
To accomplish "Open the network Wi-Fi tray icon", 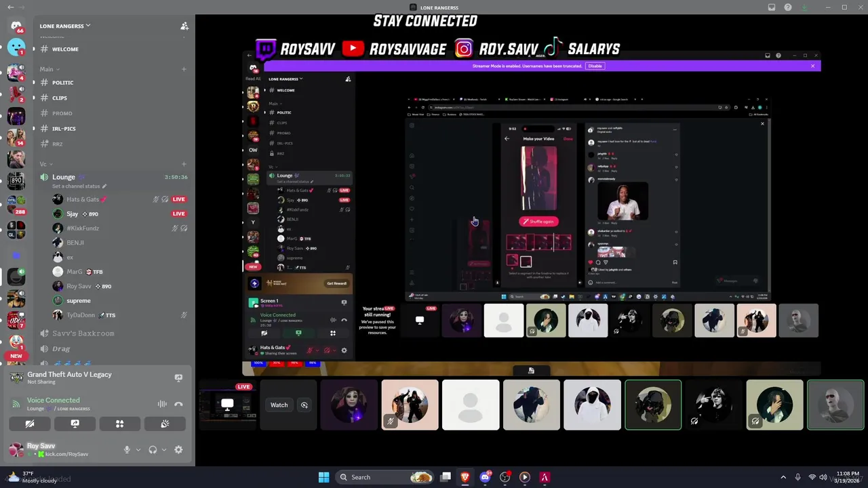I will (x=812, y=477).
